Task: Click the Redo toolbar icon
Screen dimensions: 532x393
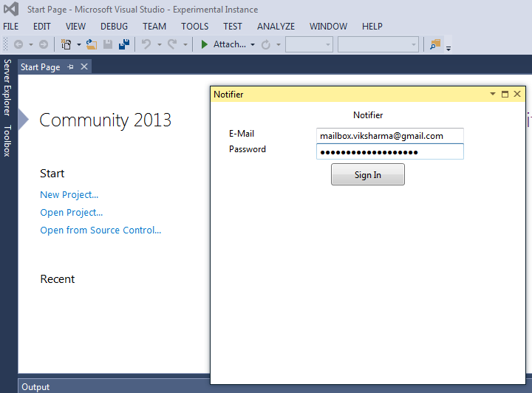Action: (172, 44)
